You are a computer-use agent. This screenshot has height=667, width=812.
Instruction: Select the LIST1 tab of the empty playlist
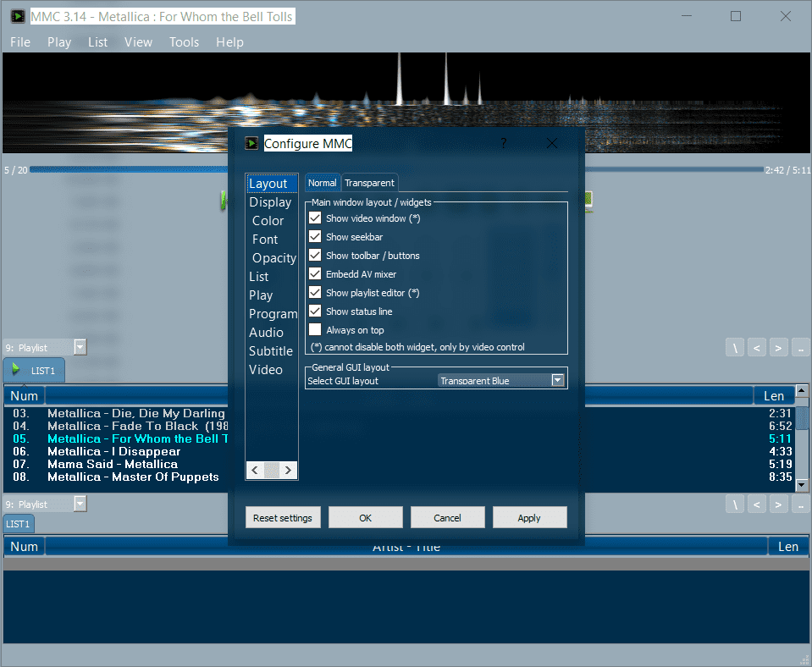pyautogui.click(x=18, y=524)
